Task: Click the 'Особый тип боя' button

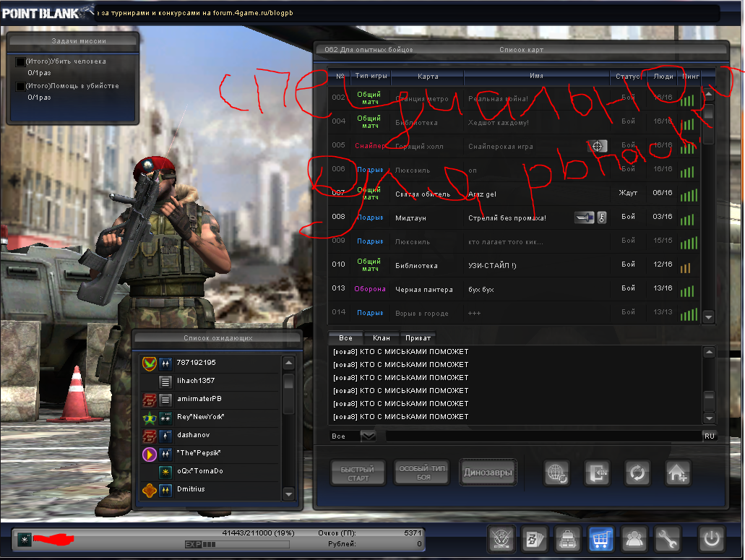Action: 423,472
